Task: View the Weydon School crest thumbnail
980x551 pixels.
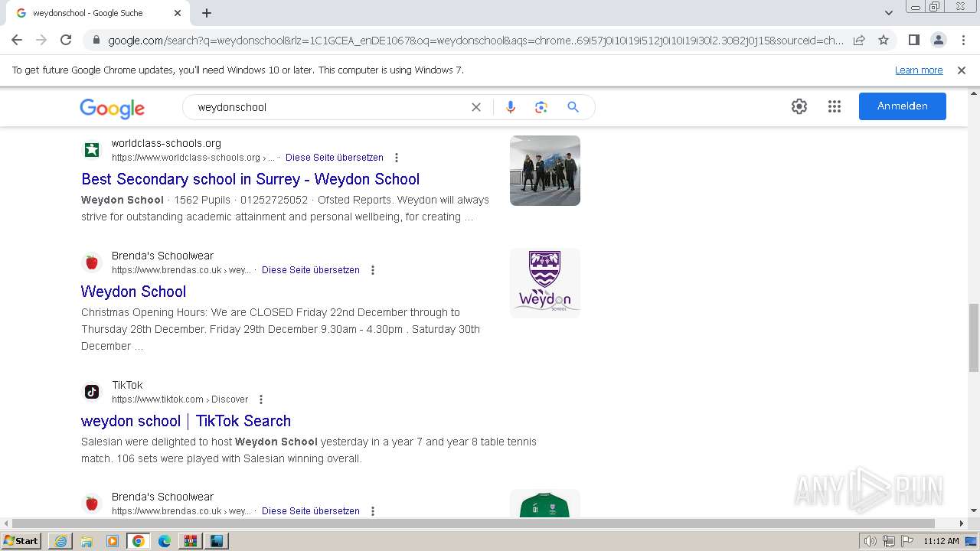Action: [x=545, y=283]
